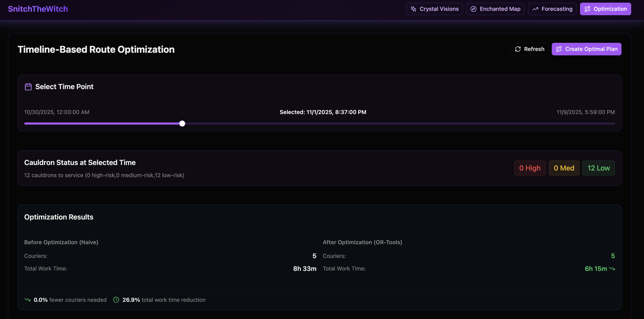Click the compass icon in Enchanted Map
Viewport: 644px width, 319px height.
(473, 9)
